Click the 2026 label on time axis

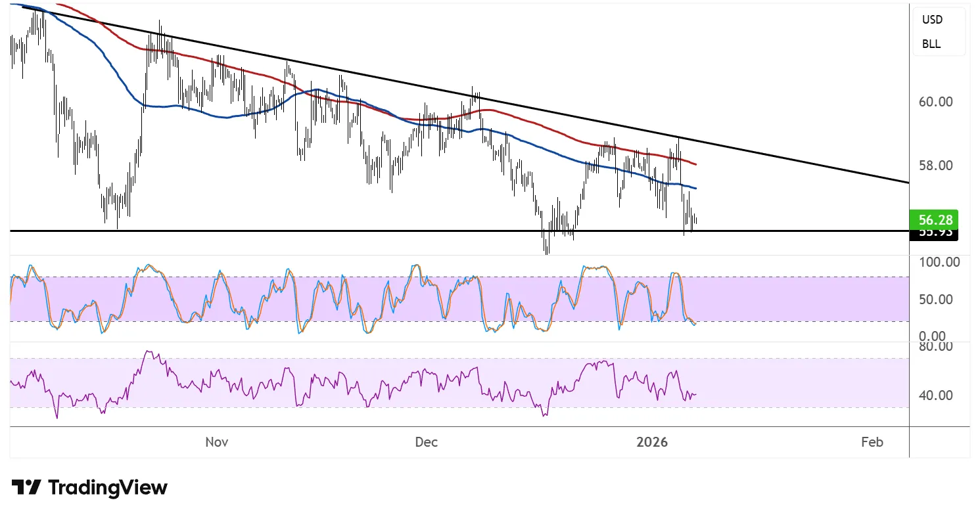click(652, 442)
